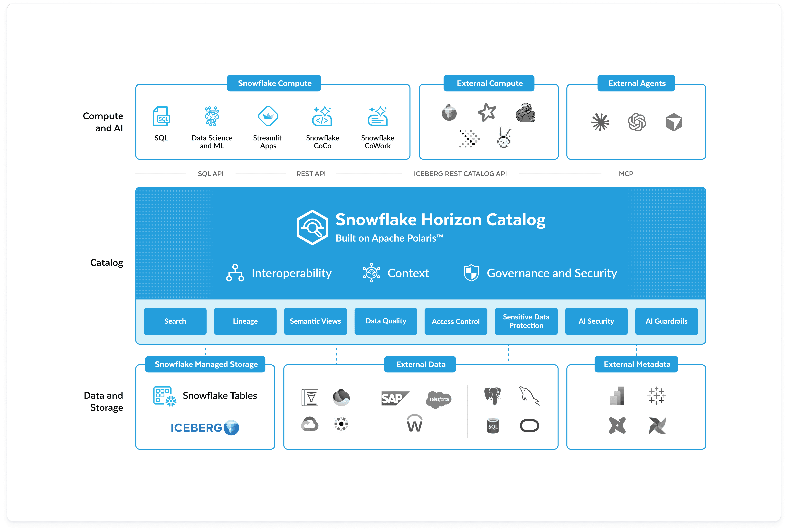788x532 pixels.
Task: Click the AI Guardrails tile
Action: coord(667,321)
